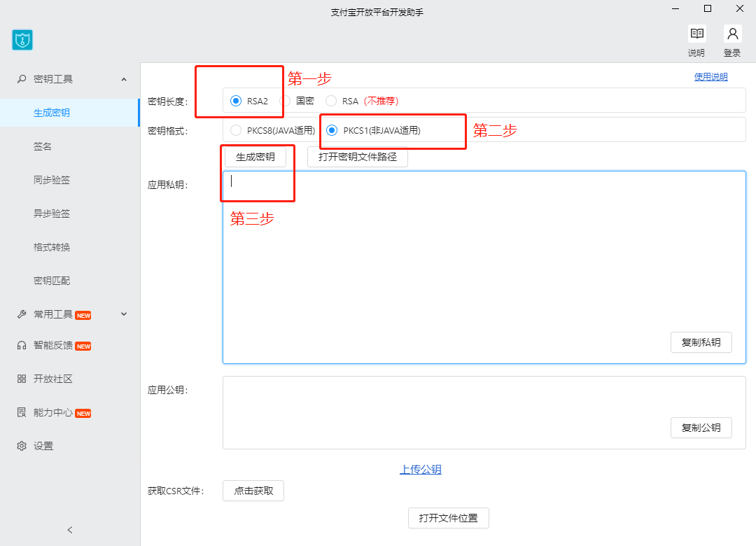Choose PKCS8(JAVA适用) key format
The width and height of the screenshot is (756, 546).
pyautogui.click(x=236, y=130)
